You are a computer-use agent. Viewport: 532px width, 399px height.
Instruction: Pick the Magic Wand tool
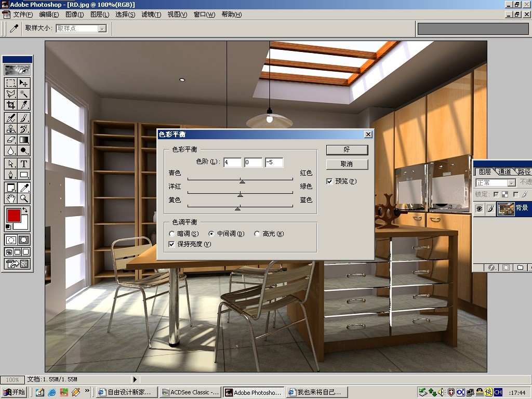[24, 94]
